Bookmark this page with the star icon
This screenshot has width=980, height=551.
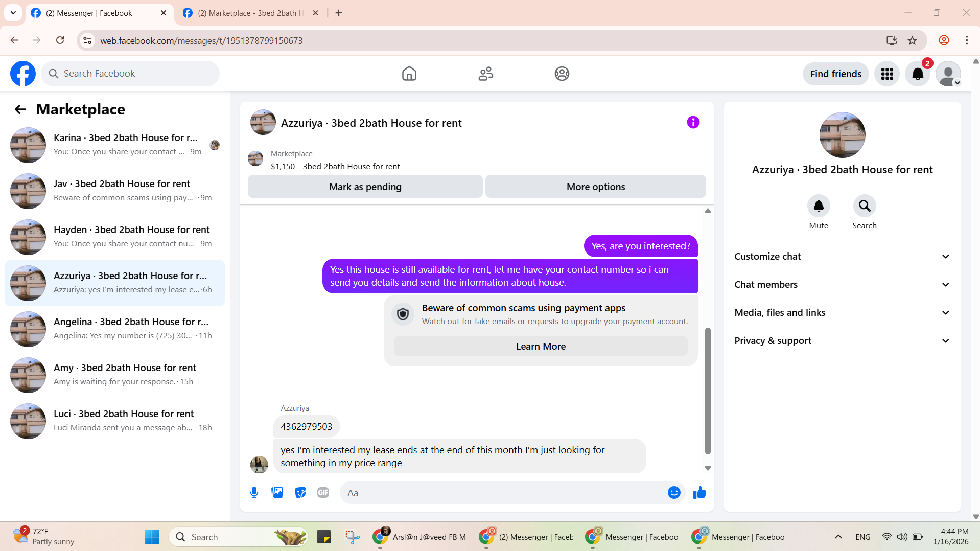(913, 40)
